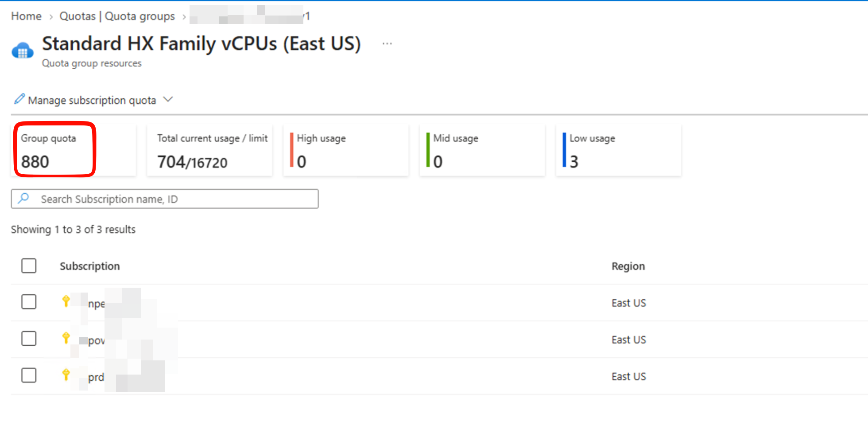The height and width of the screenshot is (422, 868).
Task: Click Manage subscription quota button
Action: tap(93, 100)
